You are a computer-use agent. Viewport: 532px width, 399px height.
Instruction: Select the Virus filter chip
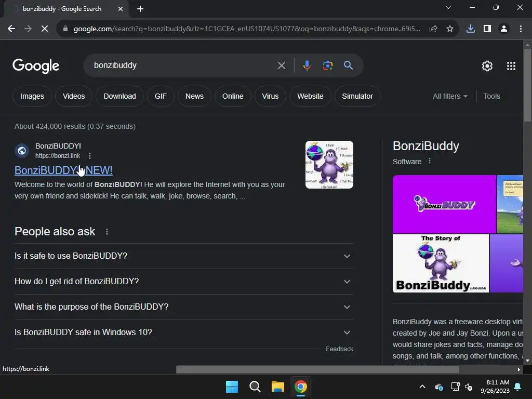coord(270,96)
